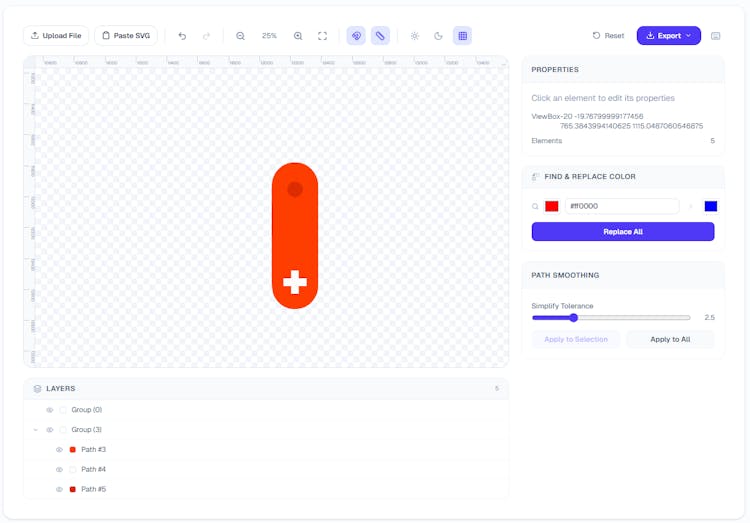Open the Export dropdown menu
Screen dimensions: 750x523
click(x=668, y=36)
